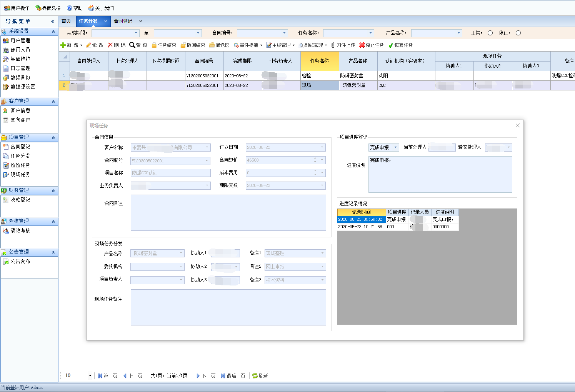The width and height of the screenshot is (575, 392).
Task: Select the 2020-05-23 10:21:58 progress record
Action: click(398, 227)
